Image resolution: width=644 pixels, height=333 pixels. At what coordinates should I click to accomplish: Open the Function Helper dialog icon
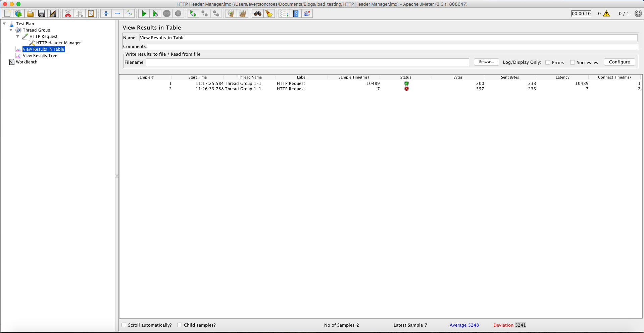click(284, 13)
